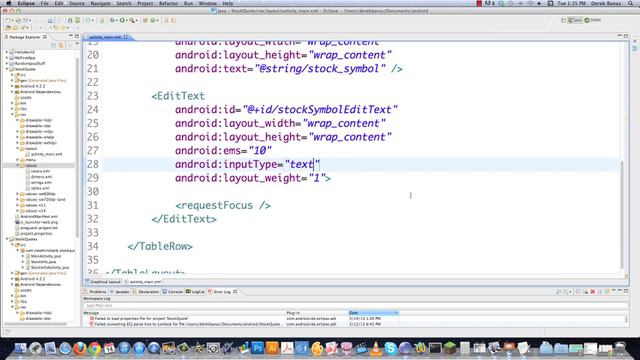Viewport: 640px width, 360px height.
Task: Select the activity_main.xml bottom editor tab
Action: point(144,282)
